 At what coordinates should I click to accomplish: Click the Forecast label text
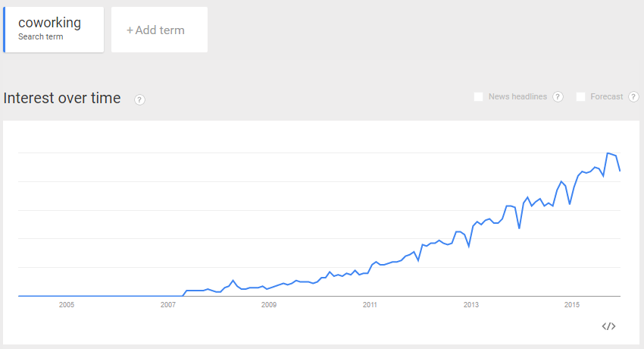pos(607,96)
